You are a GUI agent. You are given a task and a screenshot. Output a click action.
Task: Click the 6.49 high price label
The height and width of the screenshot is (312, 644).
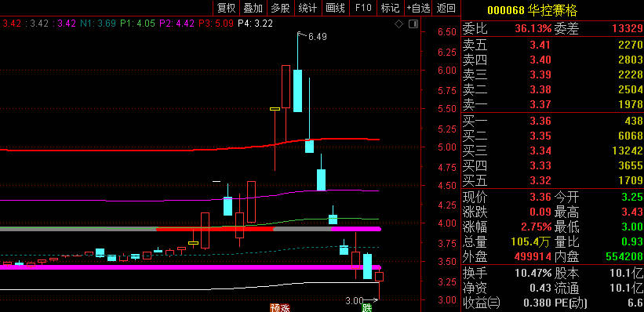pyautogui.click(x=318, y=37)
